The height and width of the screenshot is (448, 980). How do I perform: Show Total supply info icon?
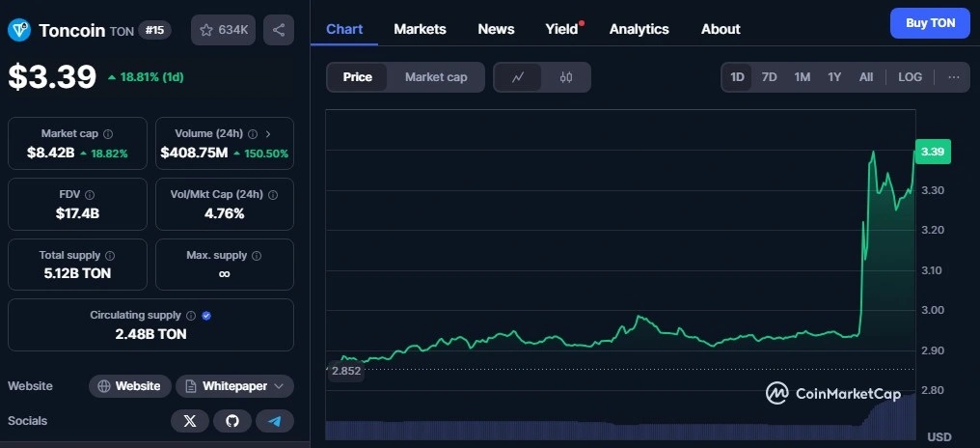tap(110, 255)
